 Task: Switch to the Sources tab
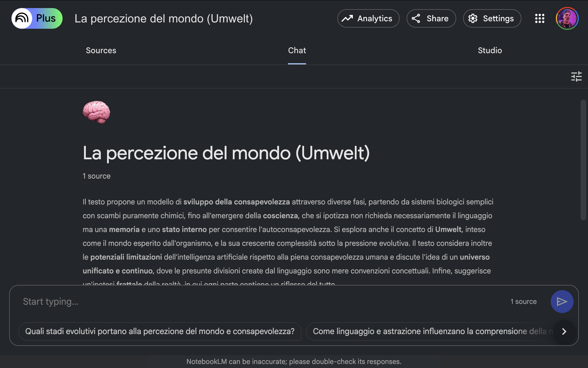[101, 51]
